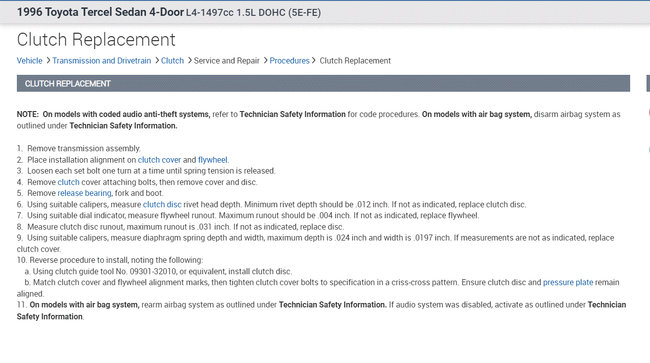
Task: Click the 'Clutch Replacement' page title
Action: click(x=96, y=40)
